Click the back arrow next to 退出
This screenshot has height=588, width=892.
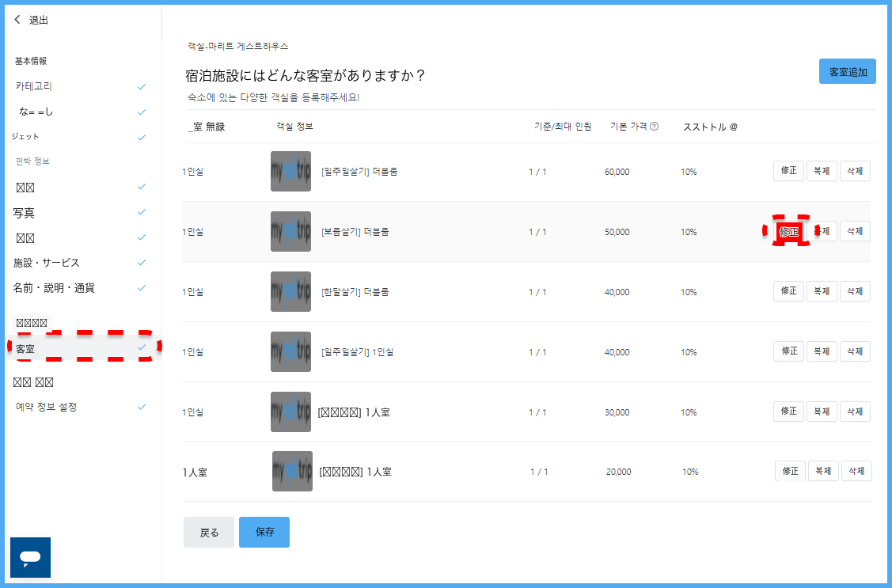point(17,20)
